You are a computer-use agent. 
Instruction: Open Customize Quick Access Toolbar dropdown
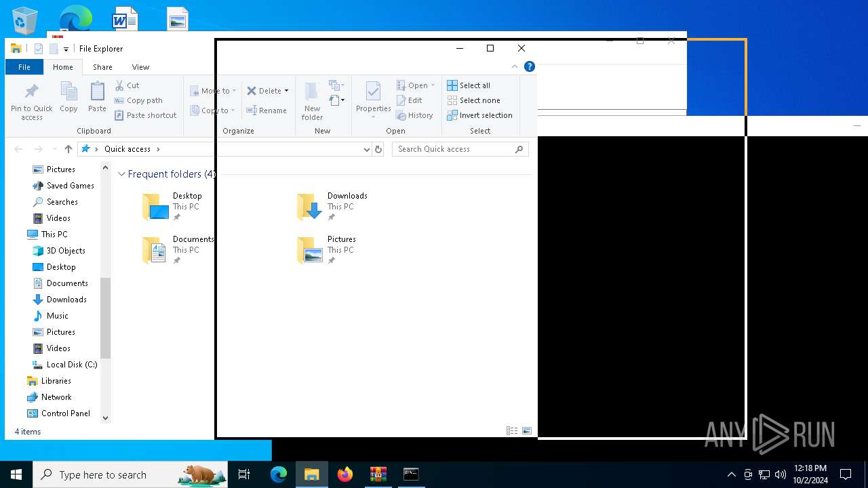(x=66, y=49)
